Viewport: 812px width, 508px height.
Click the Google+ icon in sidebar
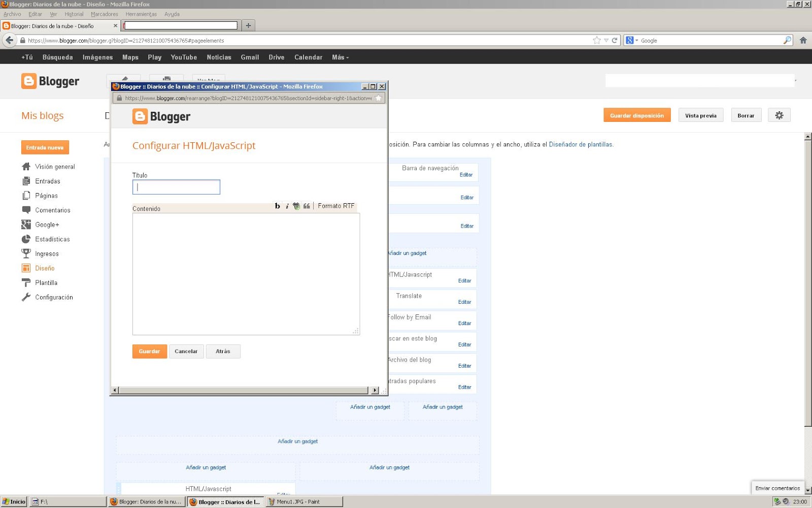26,225
